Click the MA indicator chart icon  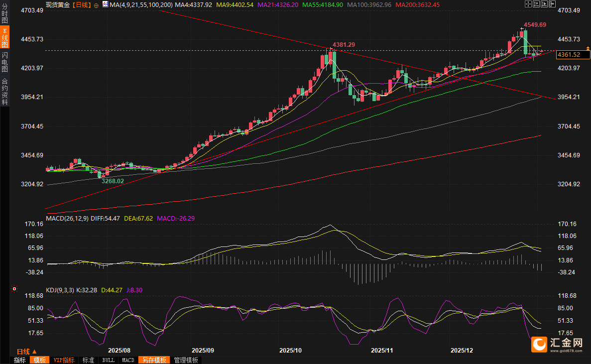pos(105,4)
